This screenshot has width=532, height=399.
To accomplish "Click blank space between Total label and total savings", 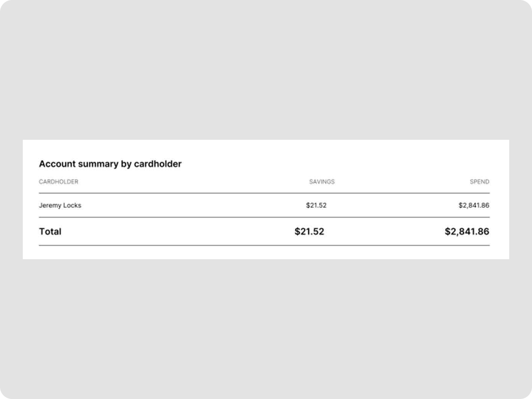I will (177, 231).
